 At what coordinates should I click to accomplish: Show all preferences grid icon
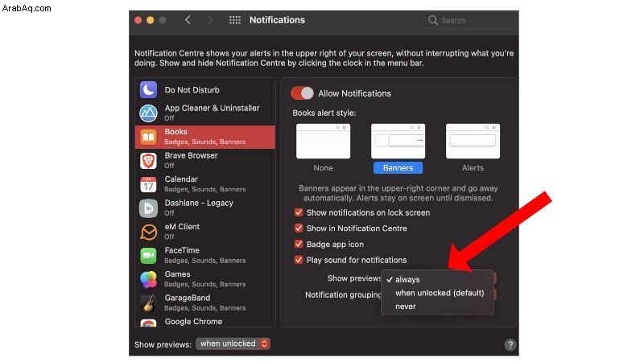click(x=235, y=20)
